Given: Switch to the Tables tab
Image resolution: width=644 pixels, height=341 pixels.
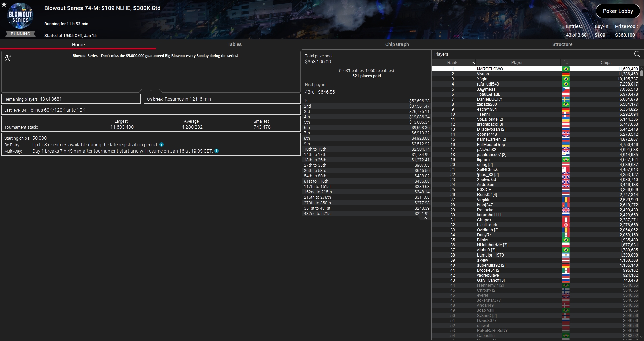Looking at the screenshot, I should click(234, 44).
